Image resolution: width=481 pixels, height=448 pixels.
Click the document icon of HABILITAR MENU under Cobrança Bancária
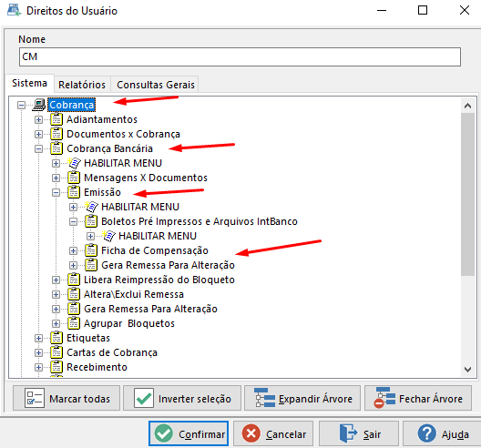(74, 163)
